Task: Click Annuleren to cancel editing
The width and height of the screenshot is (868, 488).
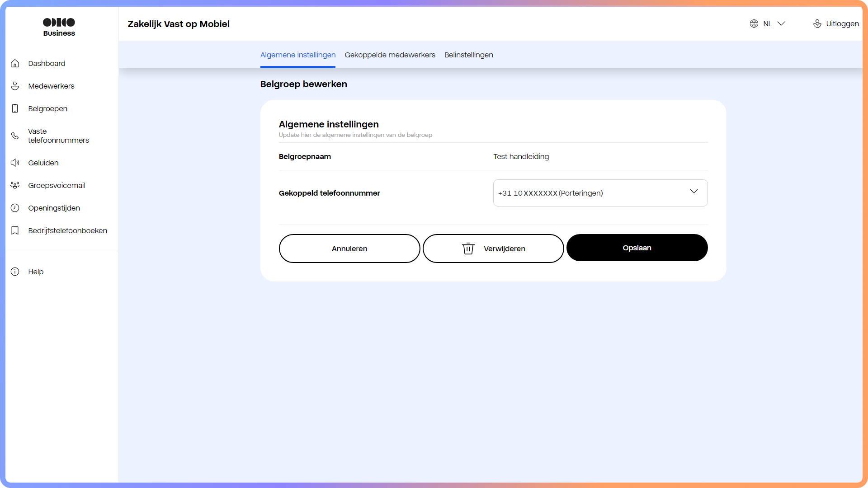Action: pyautogui.click(x=349, y=249)
